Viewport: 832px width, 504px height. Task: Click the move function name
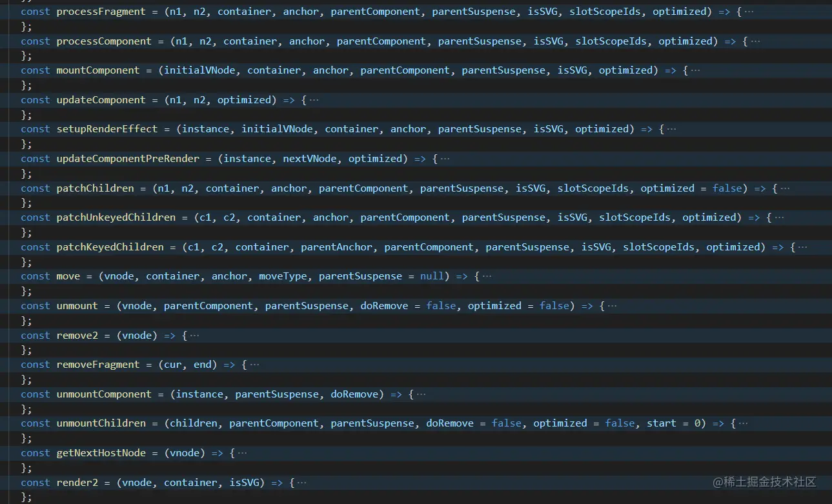click(x=68, y=276)
